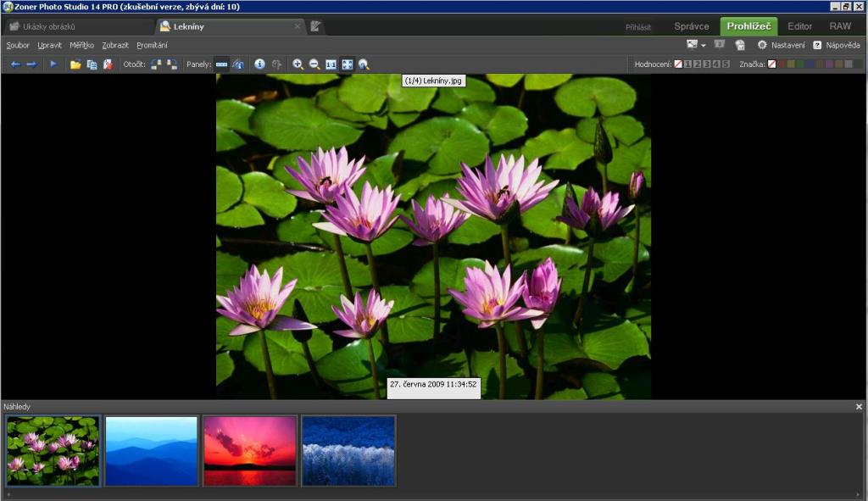Rotate image left using Otočit icon
Image resolution: width=868 pixels, height=501 pixels.
click(156, 64)
